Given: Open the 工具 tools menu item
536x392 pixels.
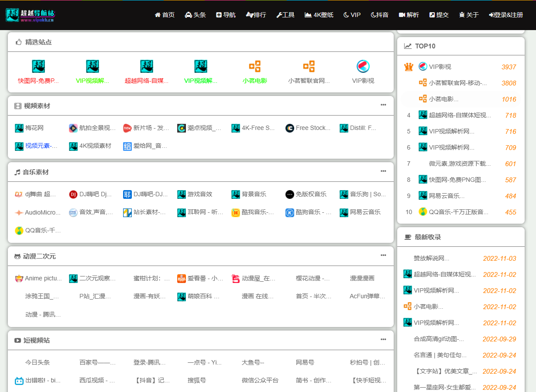Looking at the screenshot, I should pyautogui.click(x=285, y=15).
